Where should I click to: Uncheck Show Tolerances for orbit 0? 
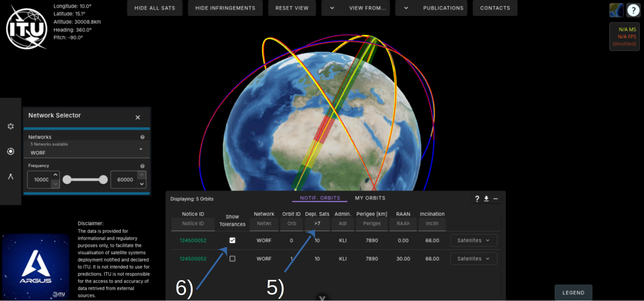pyautogui.click(x=232, y=240)
